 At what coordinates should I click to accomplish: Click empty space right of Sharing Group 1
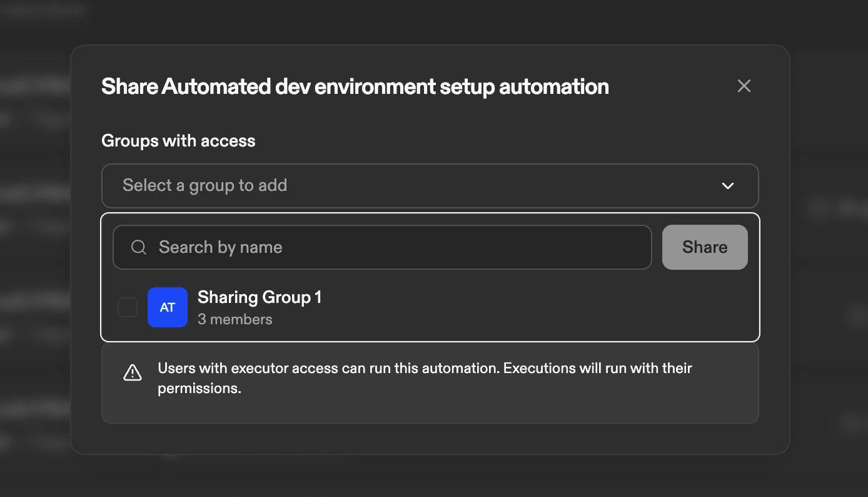(x=532, y=307)
